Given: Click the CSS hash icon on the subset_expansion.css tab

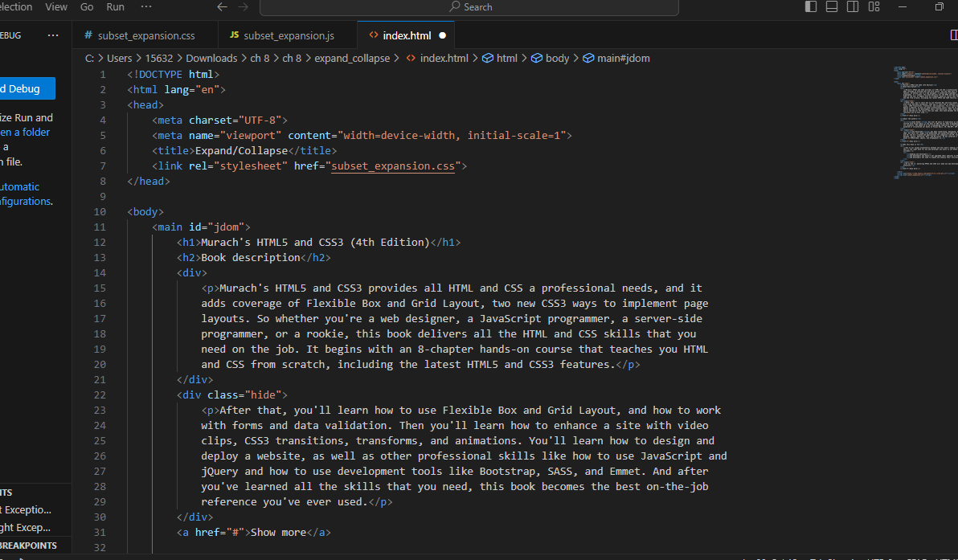Looking at the screenshot, I should 88,35.
